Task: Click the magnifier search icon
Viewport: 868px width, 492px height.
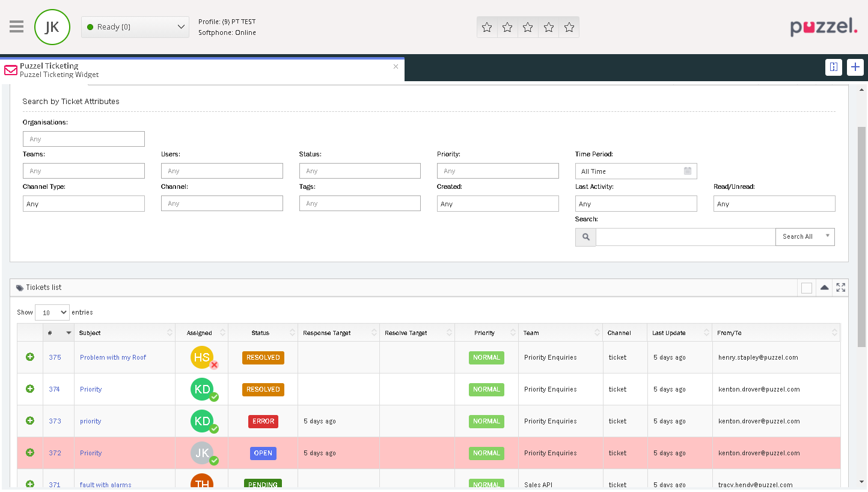Action: (585, 237)
